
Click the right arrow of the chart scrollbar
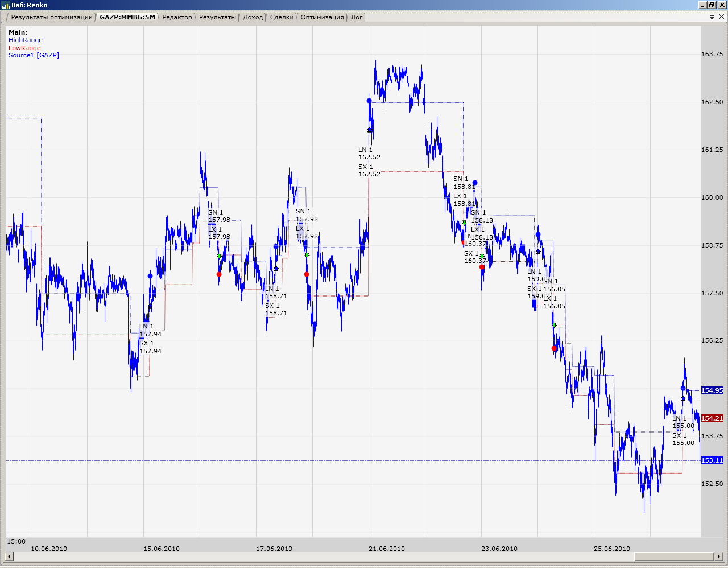pyautogui.click(x=719, y=556)
